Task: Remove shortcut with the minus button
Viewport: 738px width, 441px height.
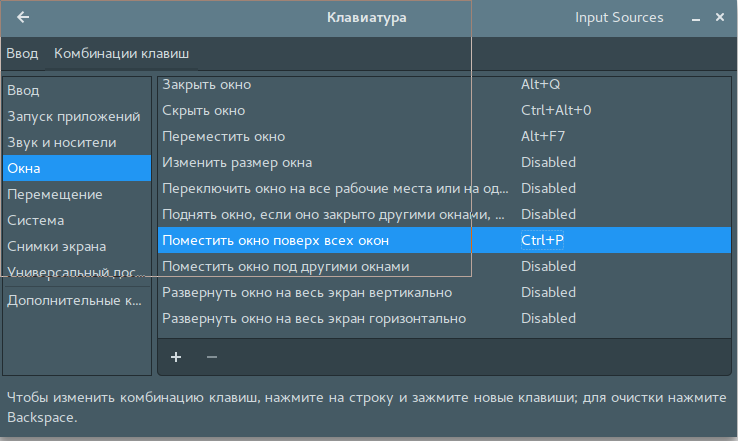Action: click(x=212, y=357)
